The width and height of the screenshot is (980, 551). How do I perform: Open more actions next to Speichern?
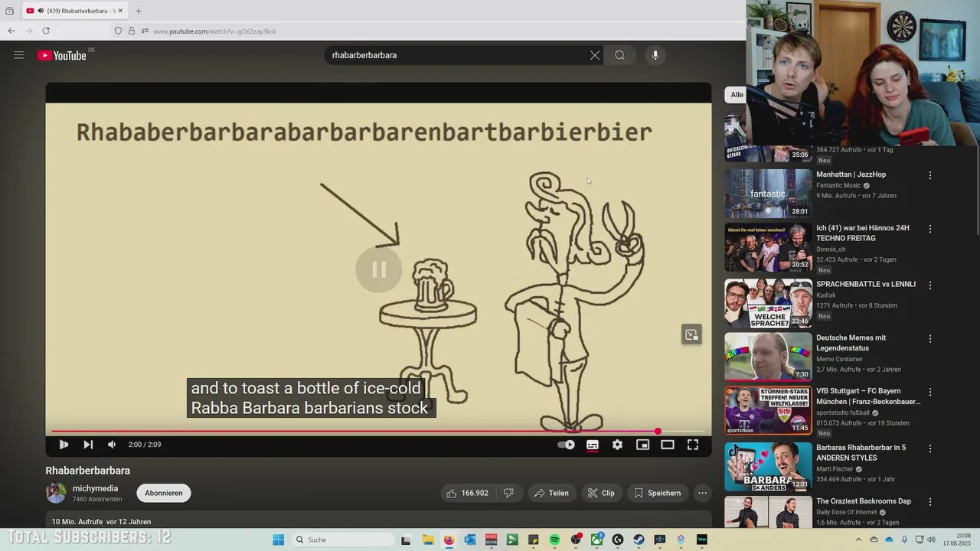[x=703, y=494]
